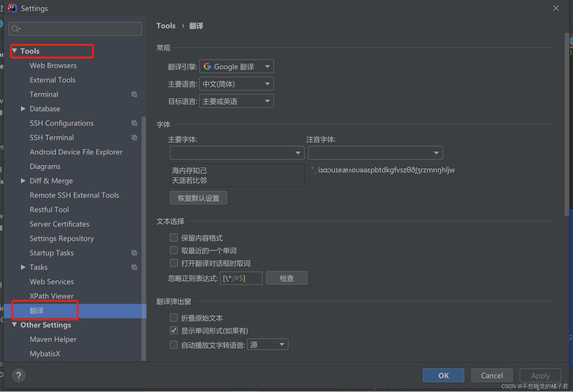This screenshot has width=573, height=392.
Task: Click the 恢复默认设置 button
Action: tap(198, 198)
